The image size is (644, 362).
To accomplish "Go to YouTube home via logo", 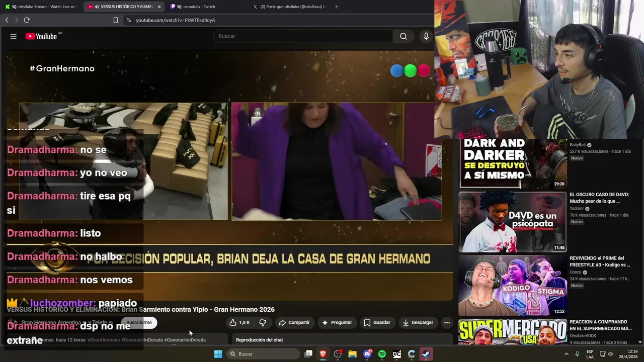I will pyautogui.click(x=41, y=36).
